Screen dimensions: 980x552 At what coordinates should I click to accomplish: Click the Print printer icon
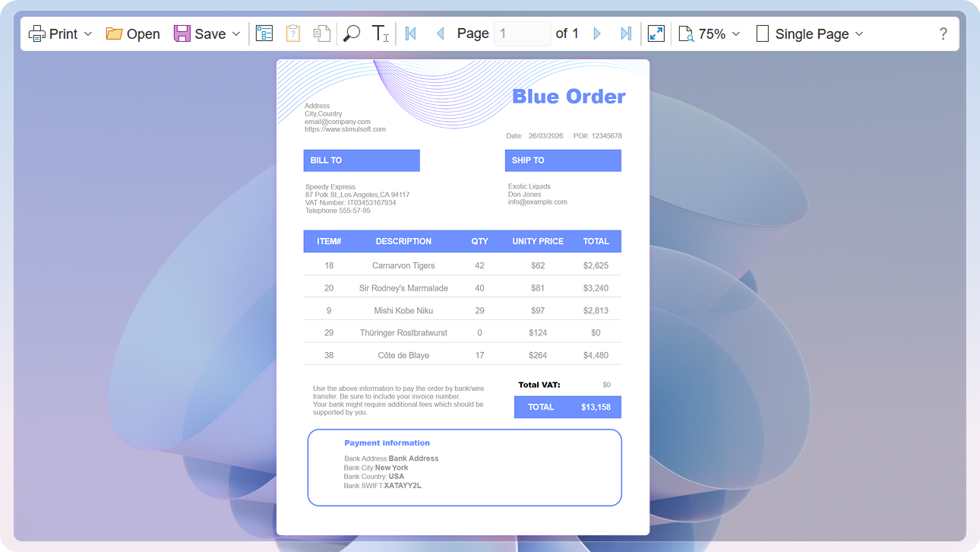pyautogui.click(x=36, y=33)
